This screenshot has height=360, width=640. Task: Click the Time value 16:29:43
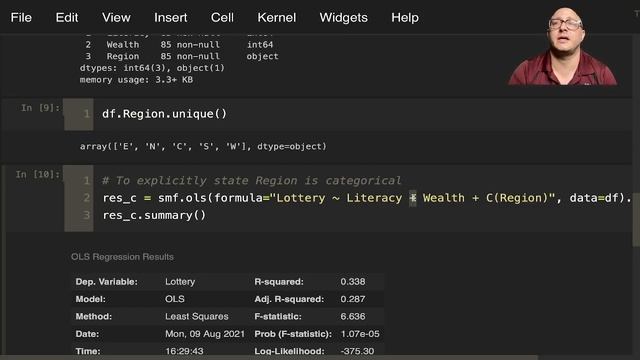184,351
